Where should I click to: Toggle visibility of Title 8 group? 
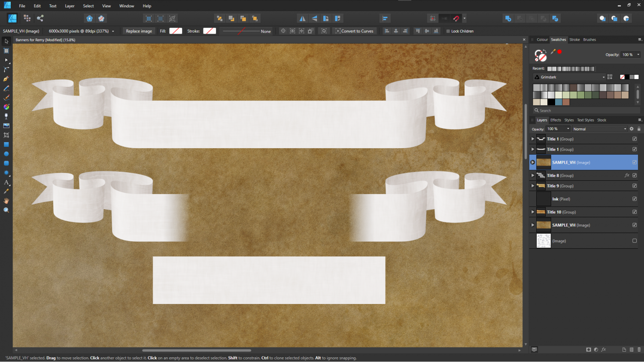pos(635,175)
